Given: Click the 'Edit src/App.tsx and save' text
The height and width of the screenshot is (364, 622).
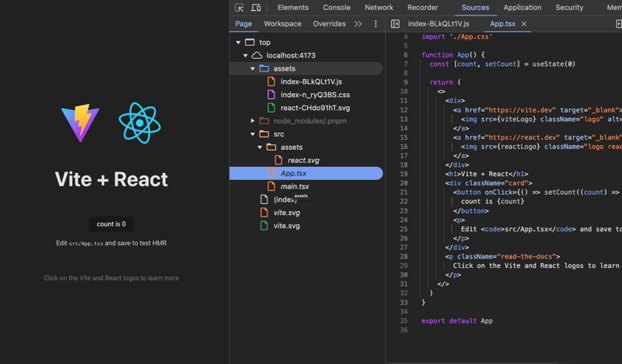Looking at the screenshot, I should (111, 243).
